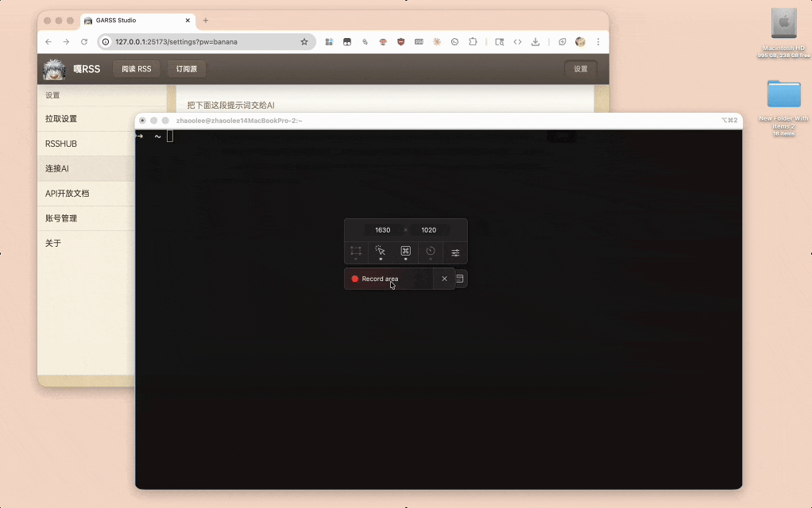Select API开放文档 in settings sidebar
This screenshot has height=508, width=812.
coord(86,194)
